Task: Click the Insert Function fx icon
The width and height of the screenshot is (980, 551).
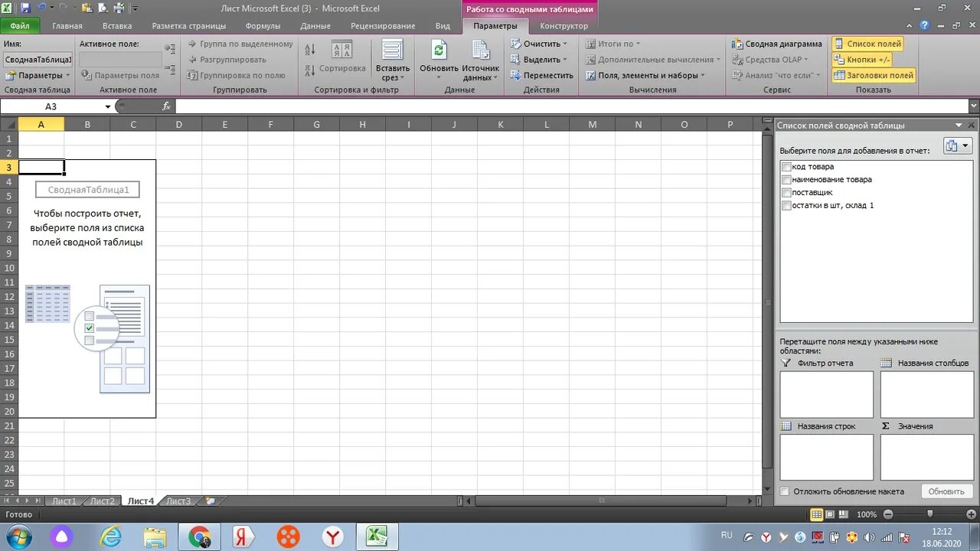Action: pyautogui.click(x=166, y=106)
